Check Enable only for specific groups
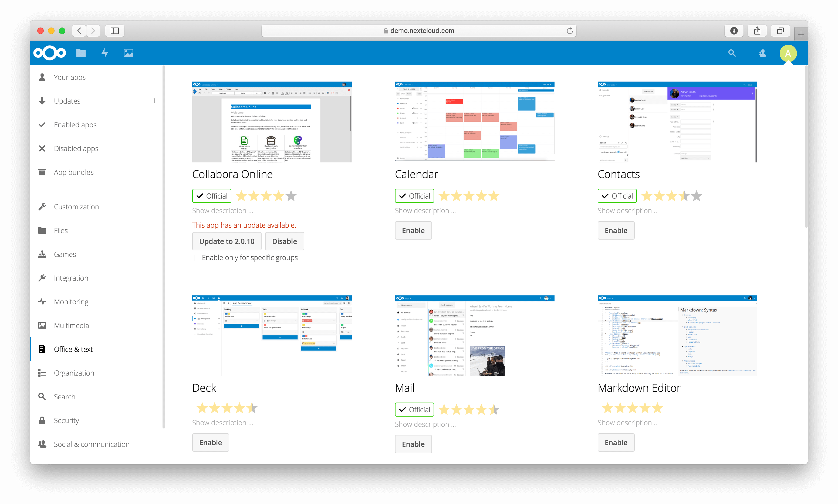The height and width of the screenshot is (504, 838). tap(197, 257)
